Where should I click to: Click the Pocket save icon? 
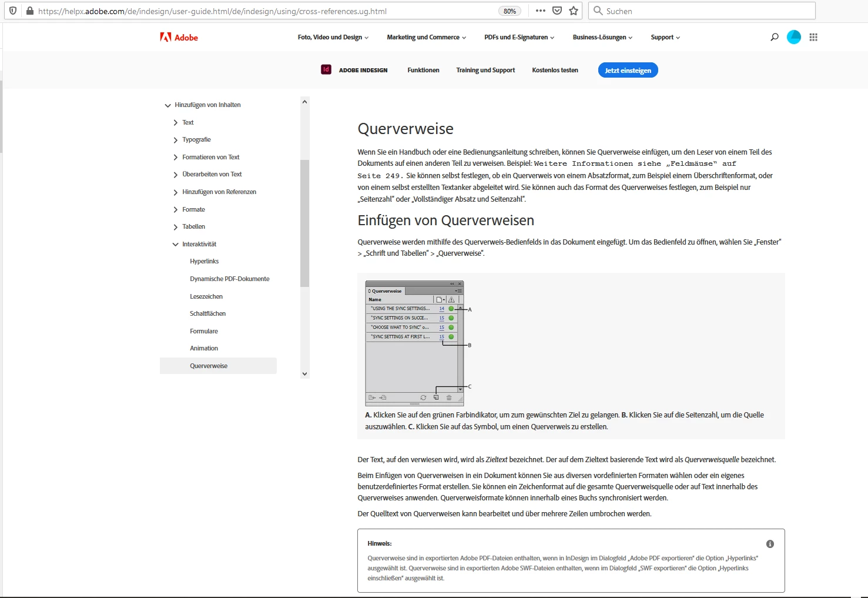(557, 11)
